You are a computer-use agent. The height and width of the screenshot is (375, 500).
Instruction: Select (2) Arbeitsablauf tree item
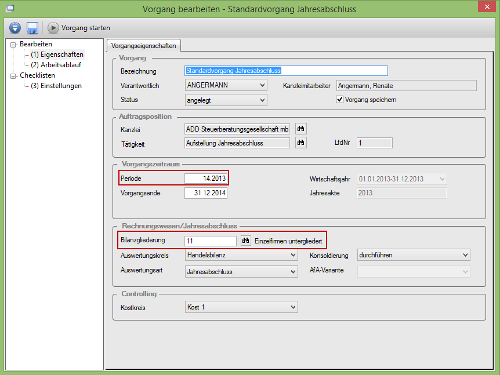(x=56, y=65)
